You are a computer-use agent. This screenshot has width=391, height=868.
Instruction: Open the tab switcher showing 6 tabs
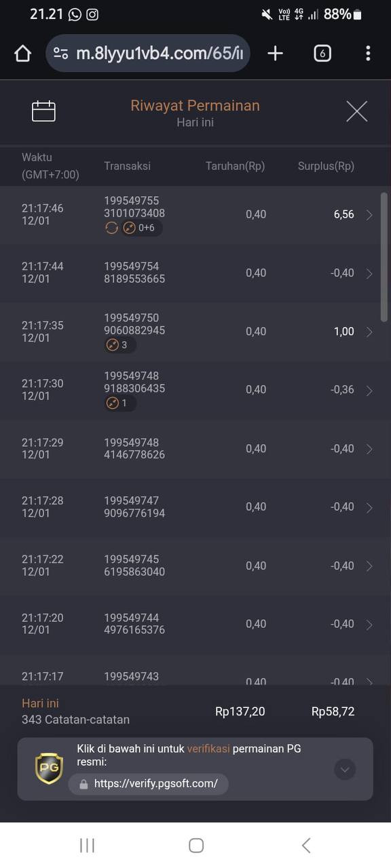322,54
